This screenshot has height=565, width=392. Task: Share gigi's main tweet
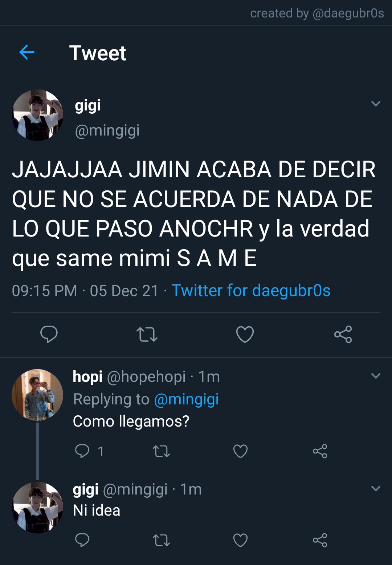[x=343, y=334]
